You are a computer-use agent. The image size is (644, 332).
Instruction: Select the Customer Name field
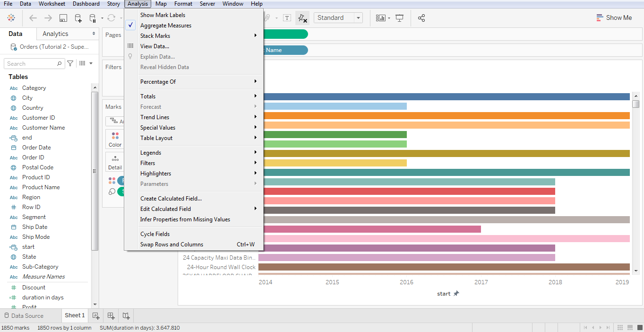coord(43,128)
